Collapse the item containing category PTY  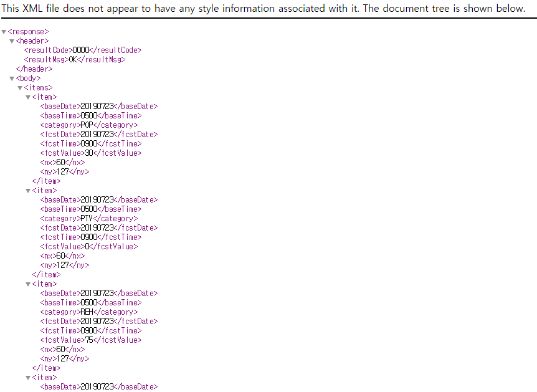28,191
